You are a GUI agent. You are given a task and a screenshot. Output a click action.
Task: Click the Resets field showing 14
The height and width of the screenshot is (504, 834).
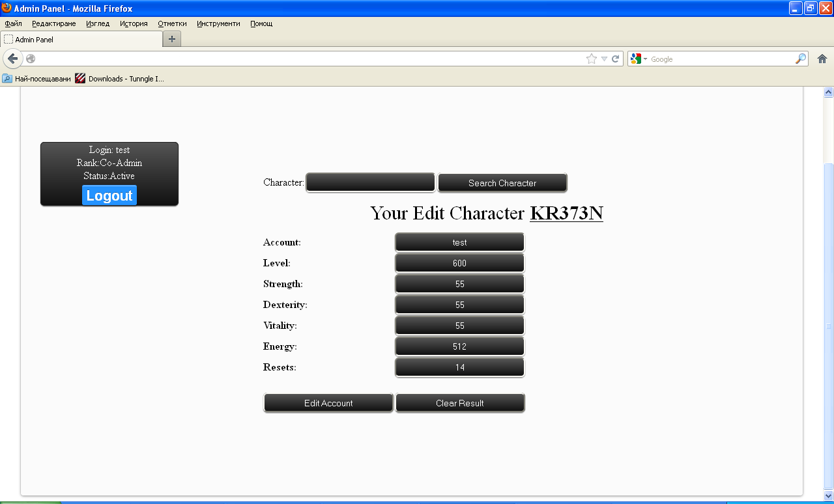[x=460, y=367]
